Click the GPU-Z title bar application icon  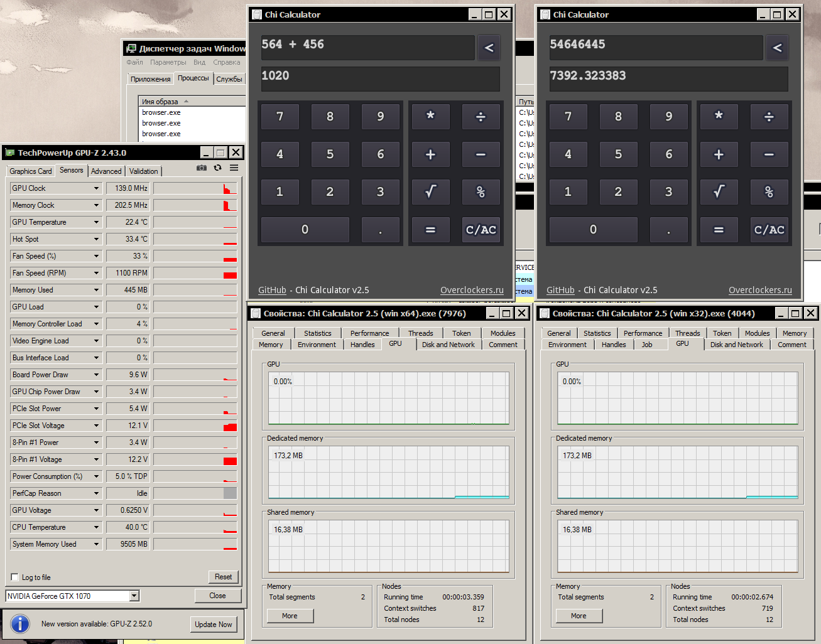coord(9,153)
